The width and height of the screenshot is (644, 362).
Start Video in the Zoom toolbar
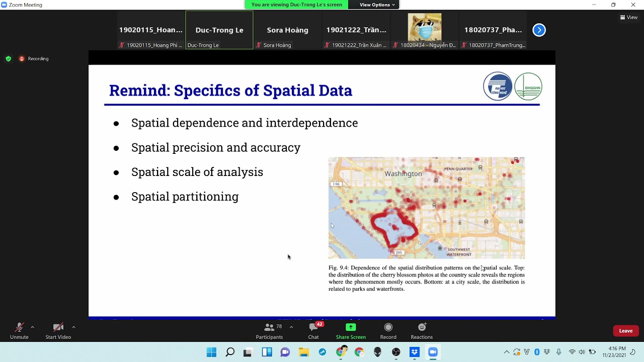(x=58, y=331)
